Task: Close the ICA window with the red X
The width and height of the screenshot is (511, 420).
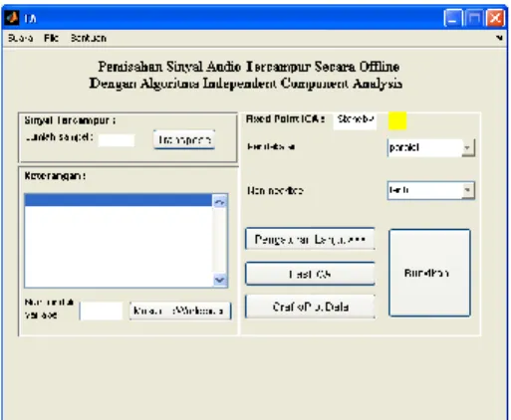Action: (495, 18)
